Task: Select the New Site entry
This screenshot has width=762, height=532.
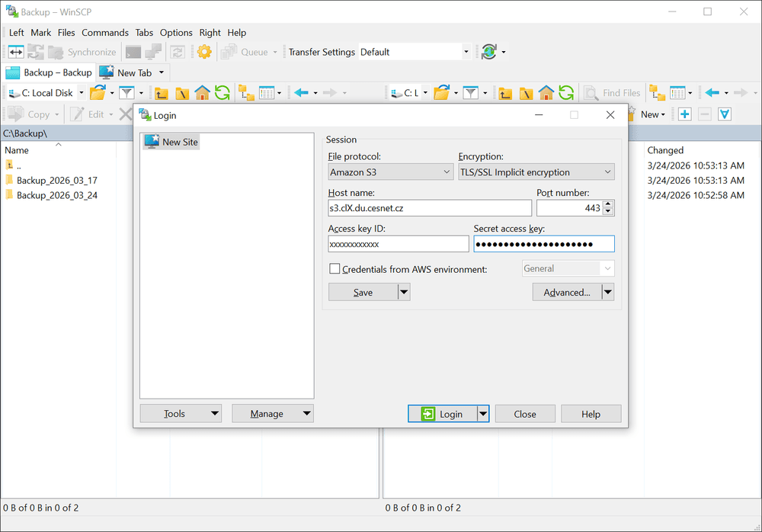Action: pyautogui.click(x=171, y=142)
